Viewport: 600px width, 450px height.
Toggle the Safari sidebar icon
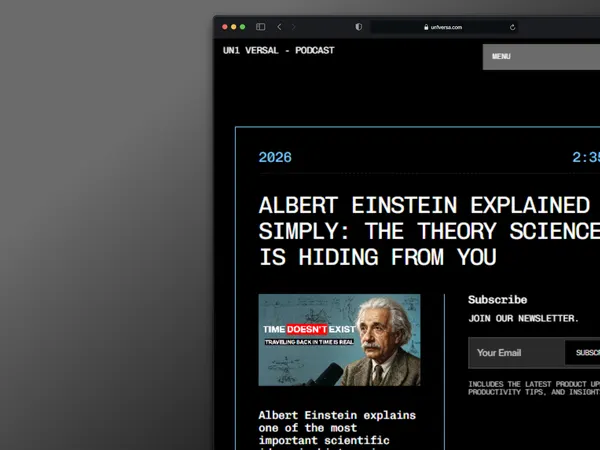261,27
